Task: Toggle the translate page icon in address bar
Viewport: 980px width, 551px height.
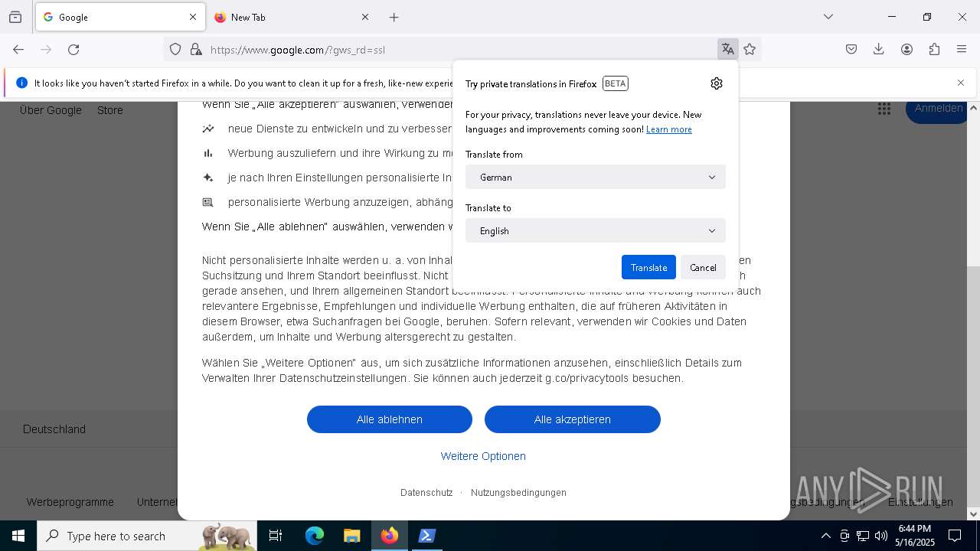Action: coord(727,50)
